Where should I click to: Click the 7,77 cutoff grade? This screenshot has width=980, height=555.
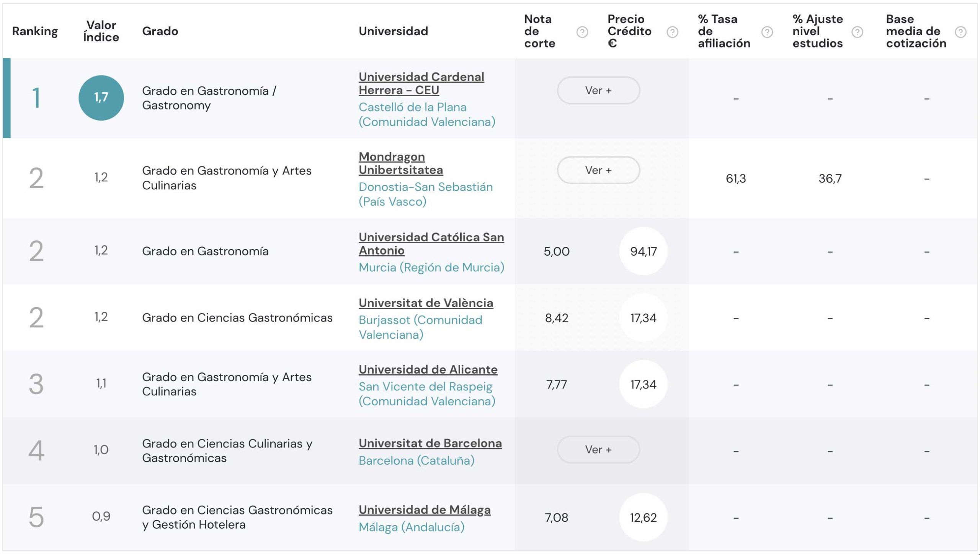[557, 385]
